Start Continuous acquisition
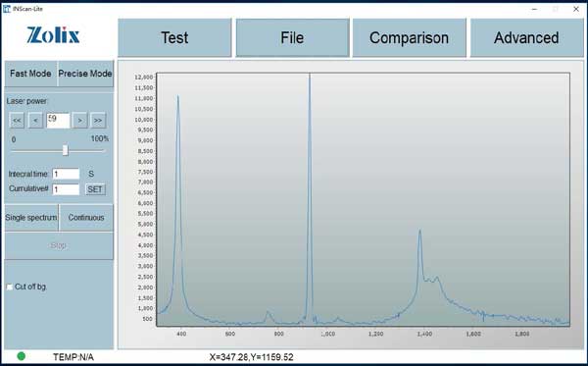This screenshot has height=366, width=588. pyautogui.click(x=86, y=218)
